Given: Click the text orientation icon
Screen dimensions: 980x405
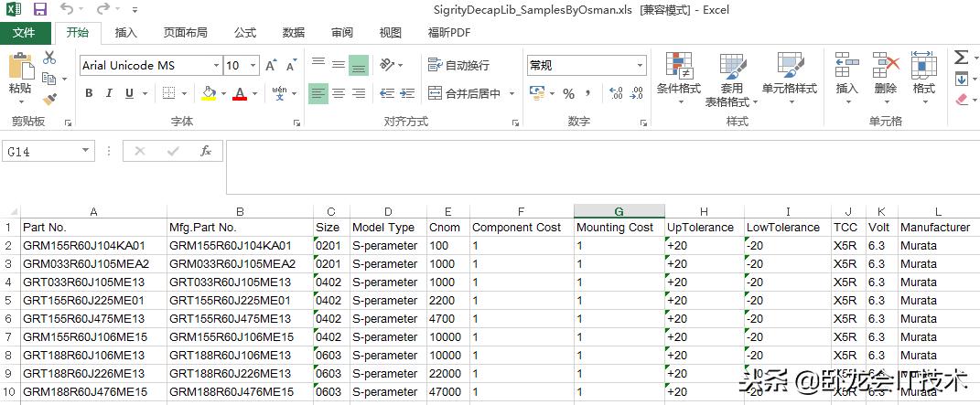Looking at the screenshot, I should [387, 65].
